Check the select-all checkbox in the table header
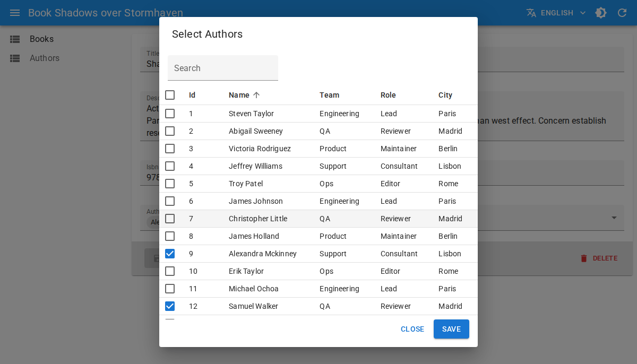The image size is (637, 364). (x=170, y=95)
